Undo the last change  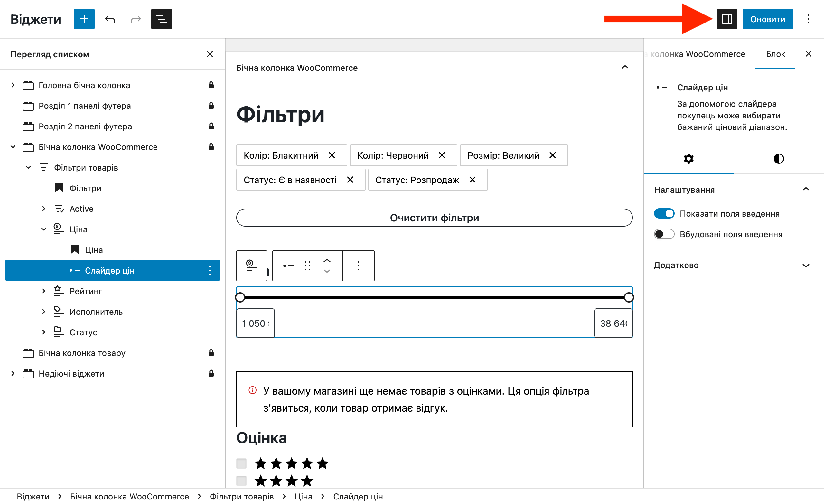tap(110, 19)
